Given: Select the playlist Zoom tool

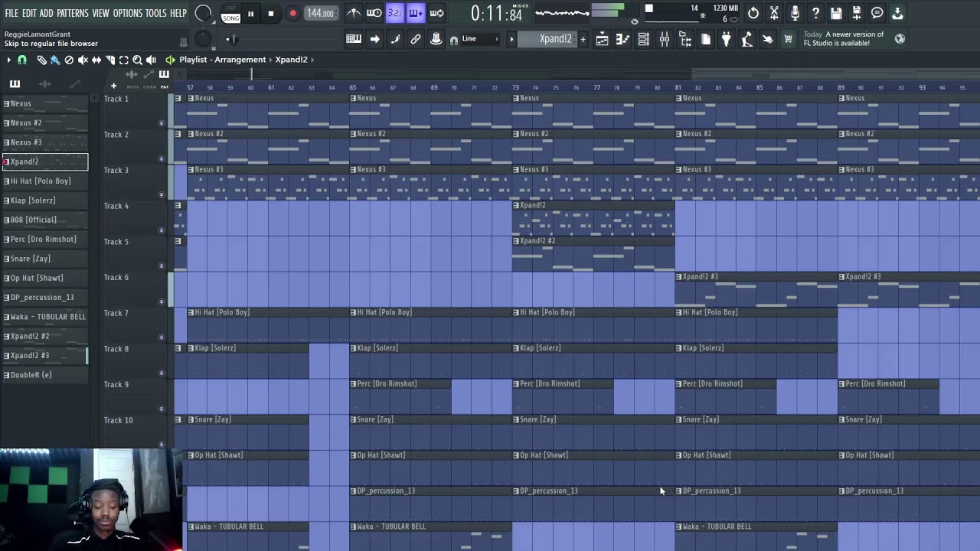Looking at the screenshot, I should (x=138, y=60).
